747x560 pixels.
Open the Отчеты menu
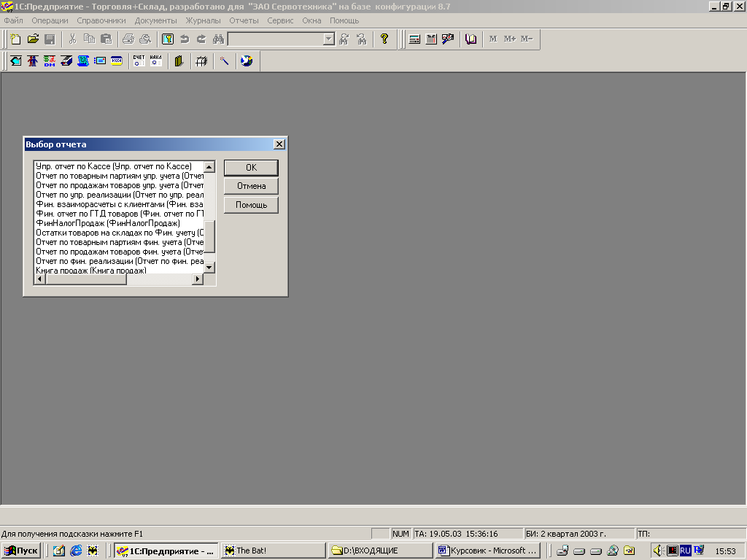(x=244, y=20)
